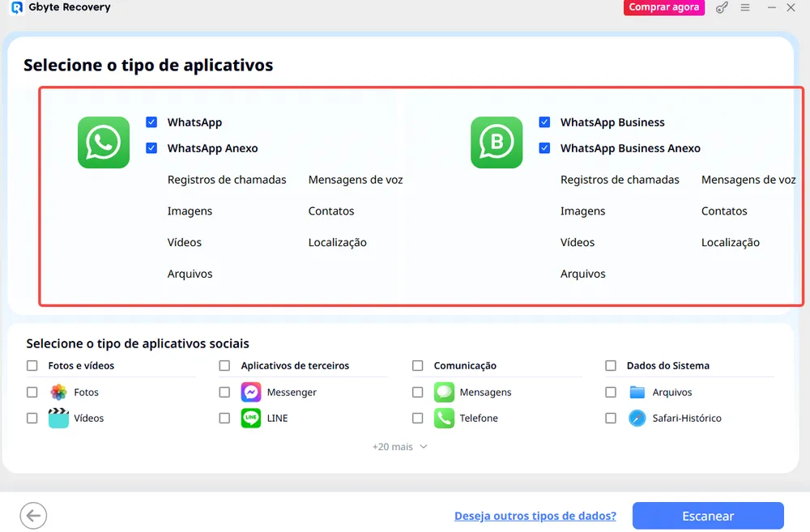Select the Messenger icon
Image resolution: width=810 pixels, height=532 pixels.
250,392
